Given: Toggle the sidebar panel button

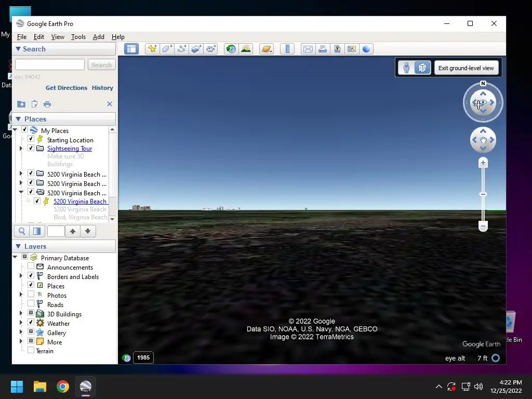Looking at the screenshot, I should click(x=131, y=49).
